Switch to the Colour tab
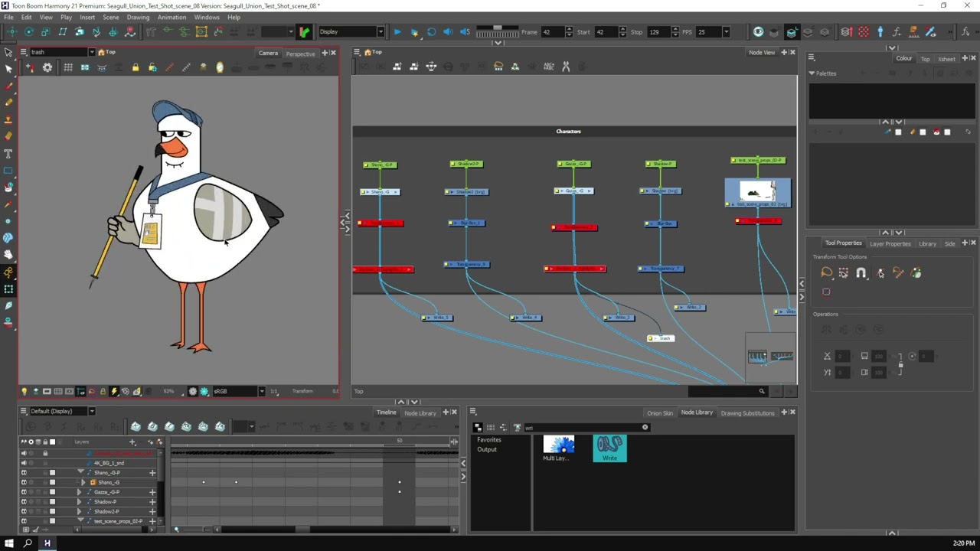The image size is (980, 551). (904, 58)
